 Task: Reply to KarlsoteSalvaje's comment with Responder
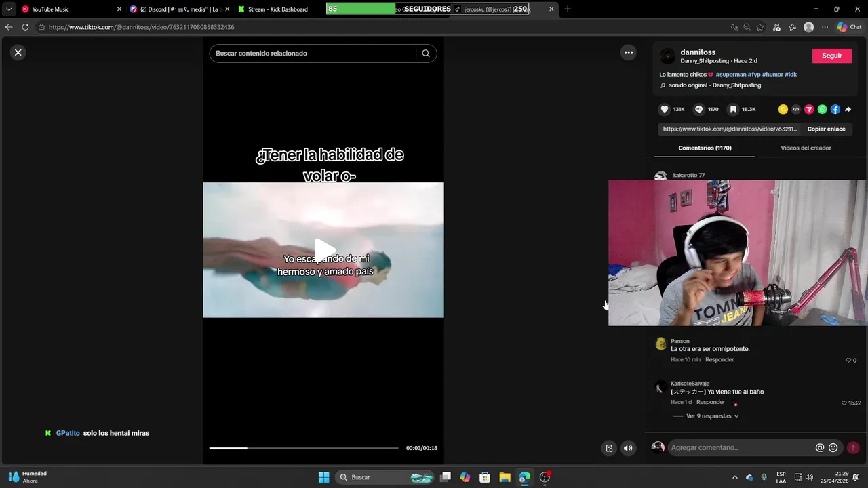(711, 402)
